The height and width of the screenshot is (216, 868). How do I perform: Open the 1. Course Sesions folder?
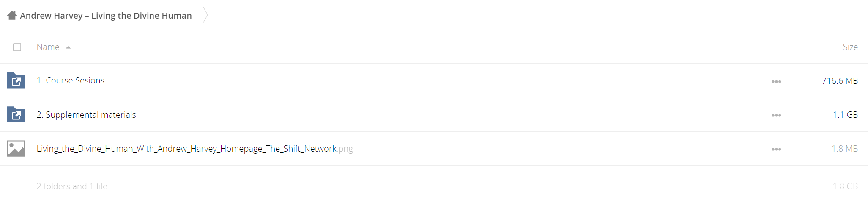(70, 80)
